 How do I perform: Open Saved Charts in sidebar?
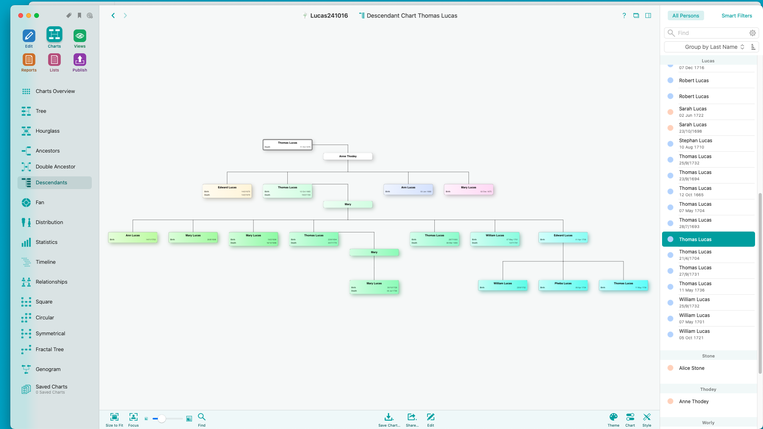coord(54,389)
